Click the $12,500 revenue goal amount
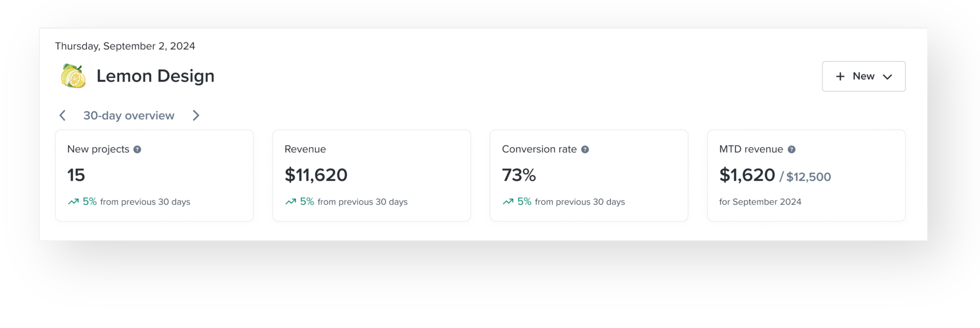The image size is (980, 328). 808,177
